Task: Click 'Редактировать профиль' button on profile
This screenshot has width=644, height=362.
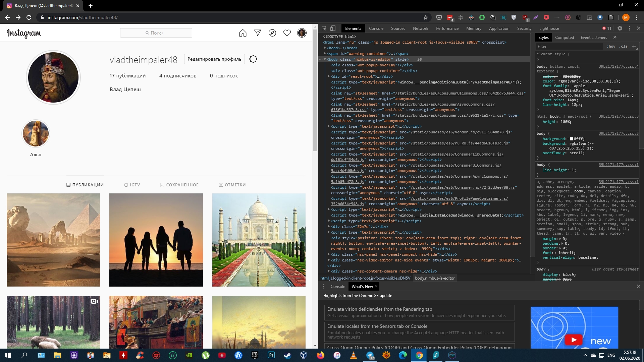Action: pos(214,59)
